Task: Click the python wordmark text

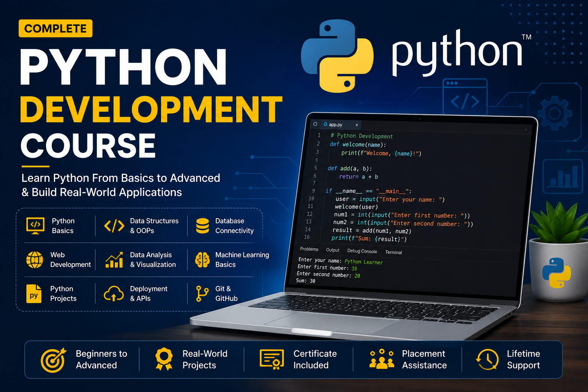Action: 457,54
